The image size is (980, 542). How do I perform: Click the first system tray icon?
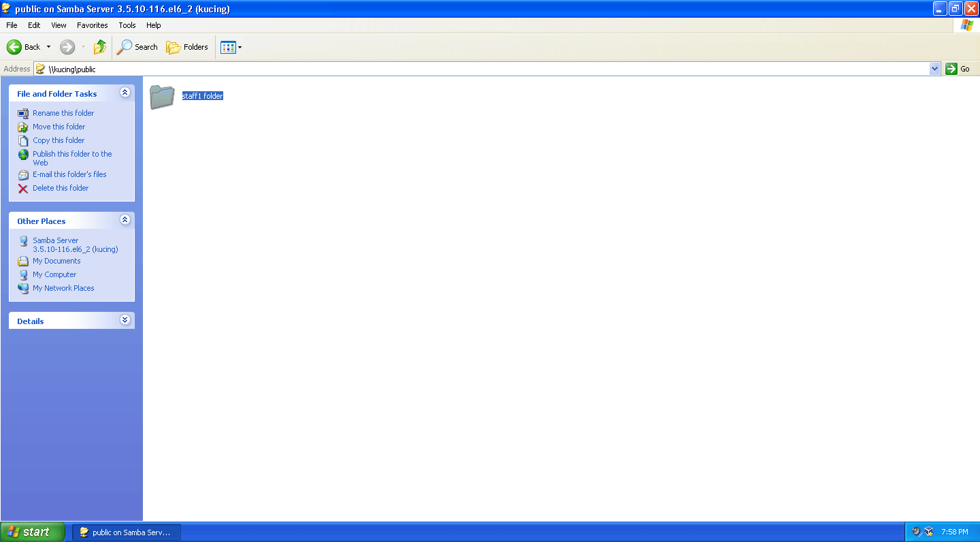click(916, 532)
